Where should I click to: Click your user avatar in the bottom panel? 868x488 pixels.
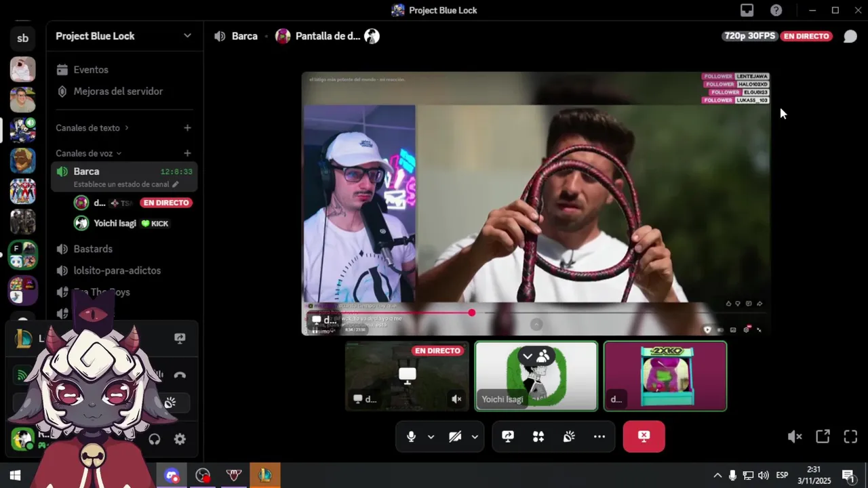click(x=23, y=439)
